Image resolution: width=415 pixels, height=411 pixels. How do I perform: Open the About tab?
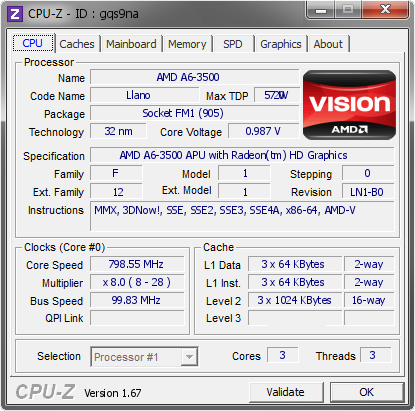click(328, 44)
